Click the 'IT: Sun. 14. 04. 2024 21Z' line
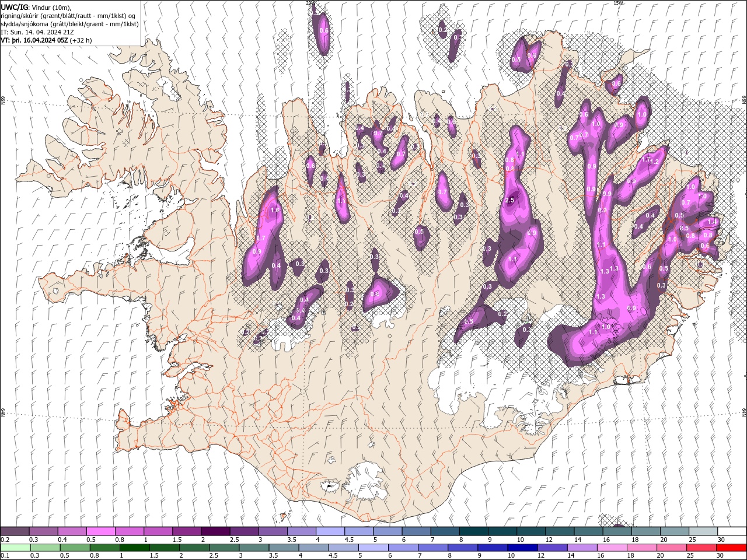 (x=37, y=32)
